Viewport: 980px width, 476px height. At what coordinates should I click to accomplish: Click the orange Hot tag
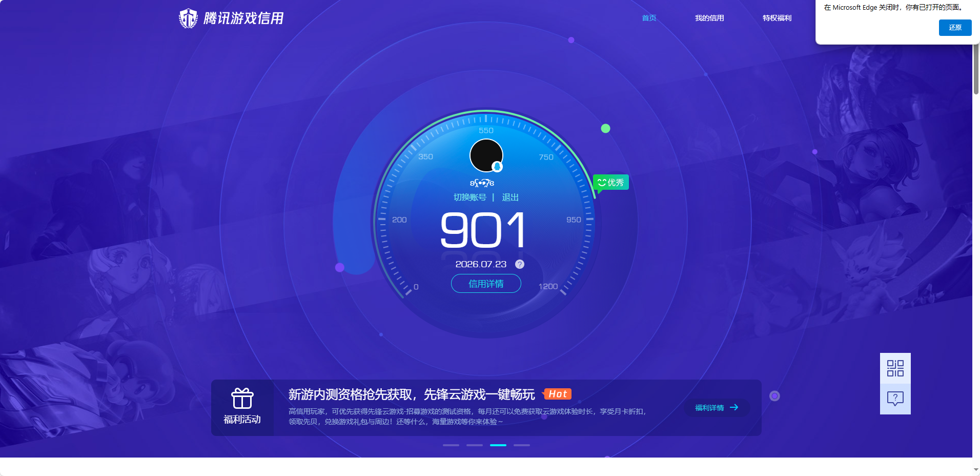(x=557, y=394)
